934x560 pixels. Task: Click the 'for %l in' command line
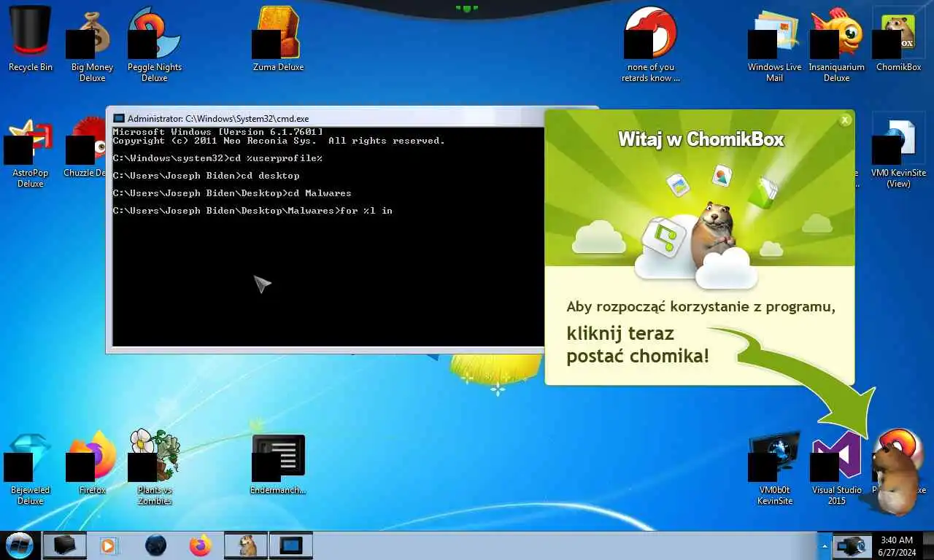[x=252, y=211]
